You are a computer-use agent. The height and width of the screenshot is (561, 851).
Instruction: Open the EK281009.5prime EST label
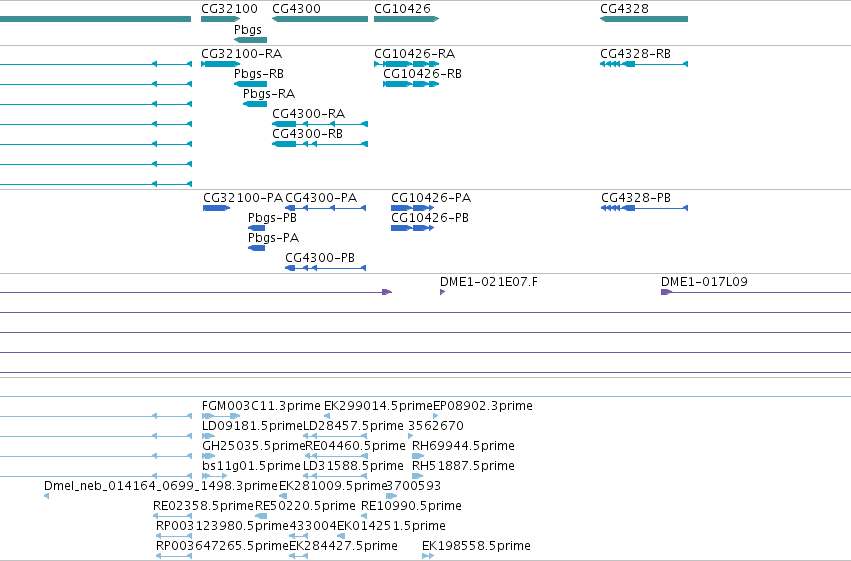pyautogui.click(x=333, y=486)
